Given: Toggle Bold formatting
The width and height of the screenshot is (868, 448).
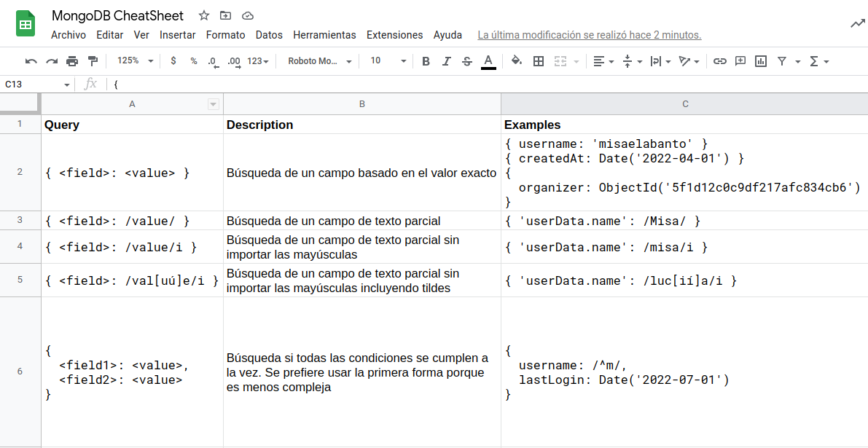Looking at the screenshot, I should coord(426,61).
